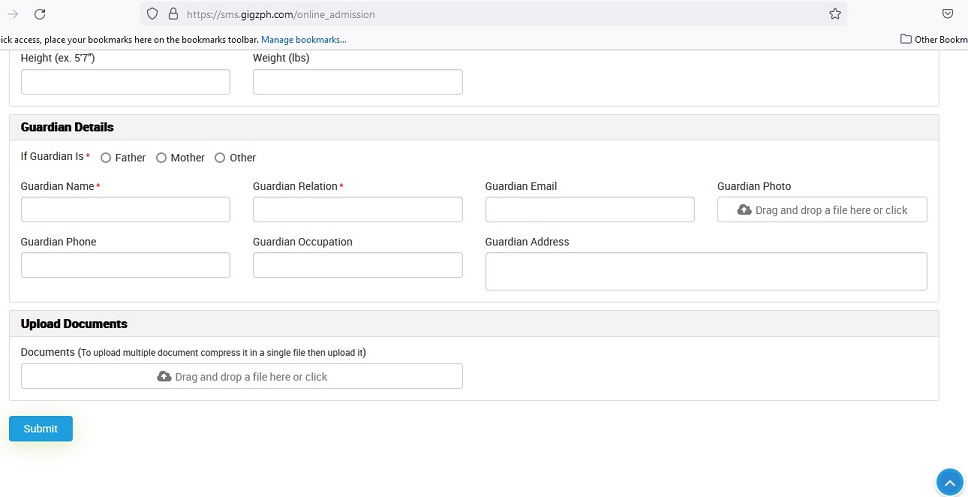Viewport: 968px width, 497px height.
Task: Submit the admission form
Action: tap(41, 428)
